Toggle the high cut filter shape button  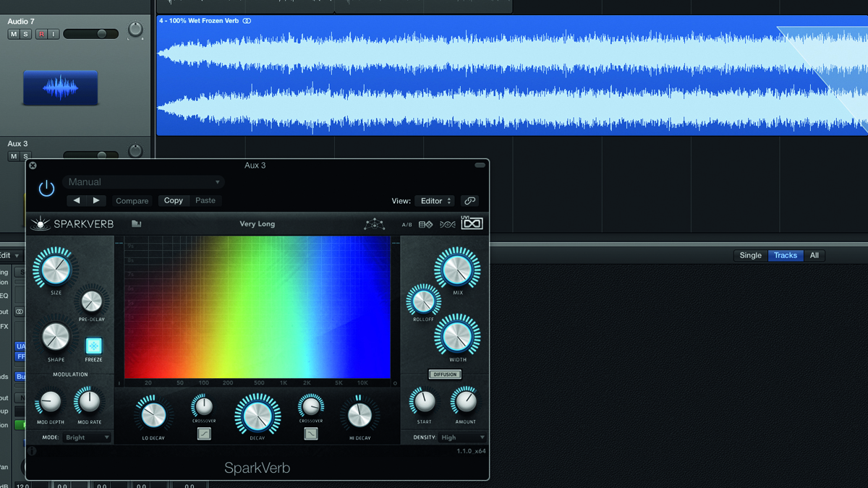point(310,434)
